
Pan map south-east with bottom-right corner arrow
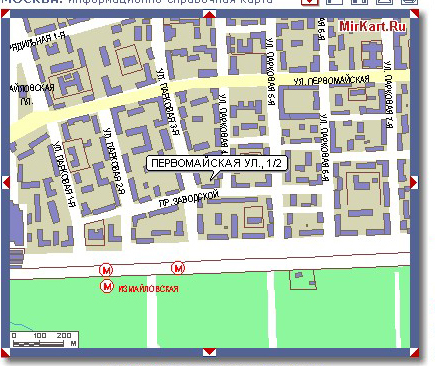tap(414, 352)
